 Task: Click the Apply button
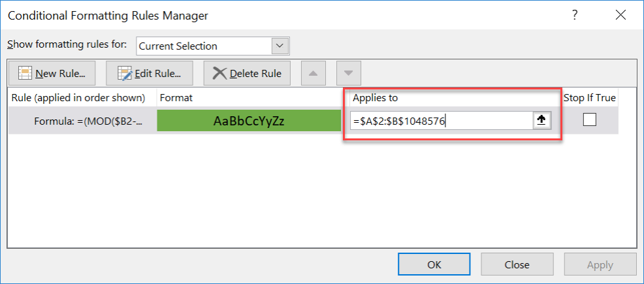tap(600, 264)
